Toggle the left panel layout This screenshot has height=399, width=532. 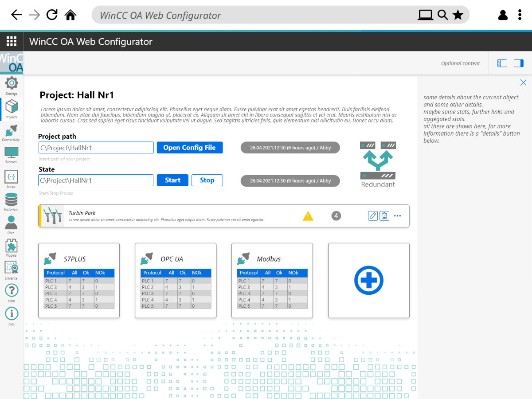(502, 63)
